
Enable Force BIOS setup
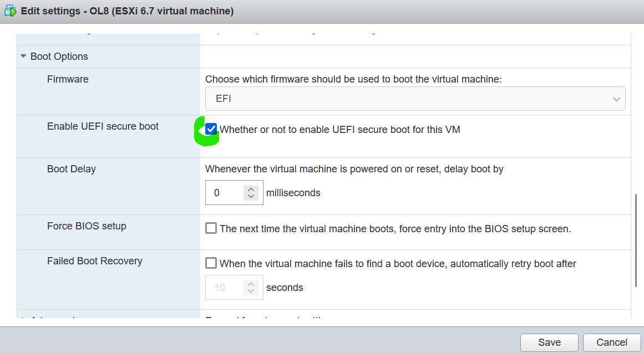point(211,227)
